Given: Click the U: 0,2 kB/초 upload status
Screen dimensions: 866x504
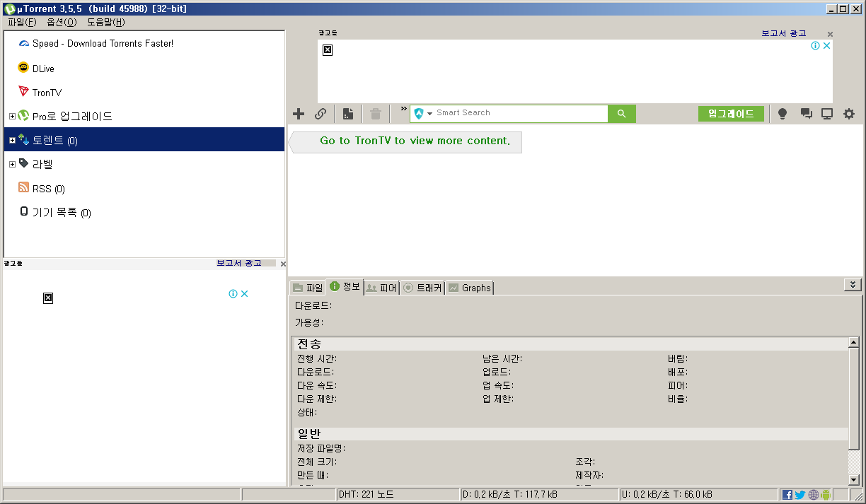Looking at the screenshot, I should (667, 494).
